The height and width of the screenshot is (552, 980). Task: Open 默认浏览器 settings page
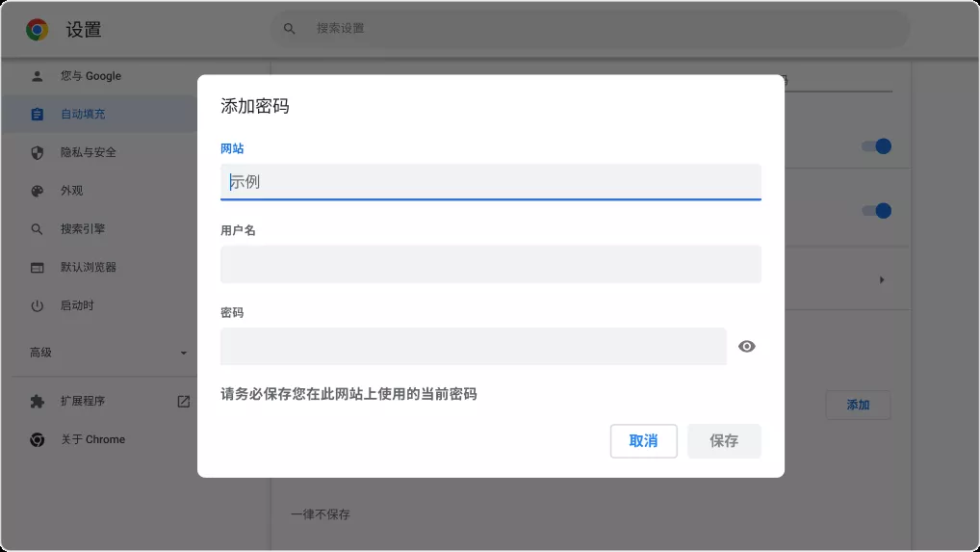[x=88, y=267]
